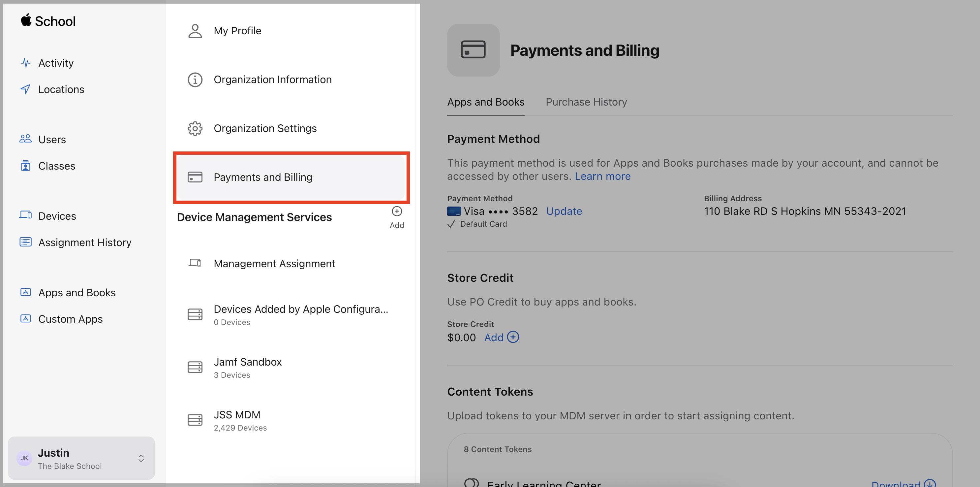Select Classes in the sidebar
Screen dimensions: 980x487
tap(57, 166)
